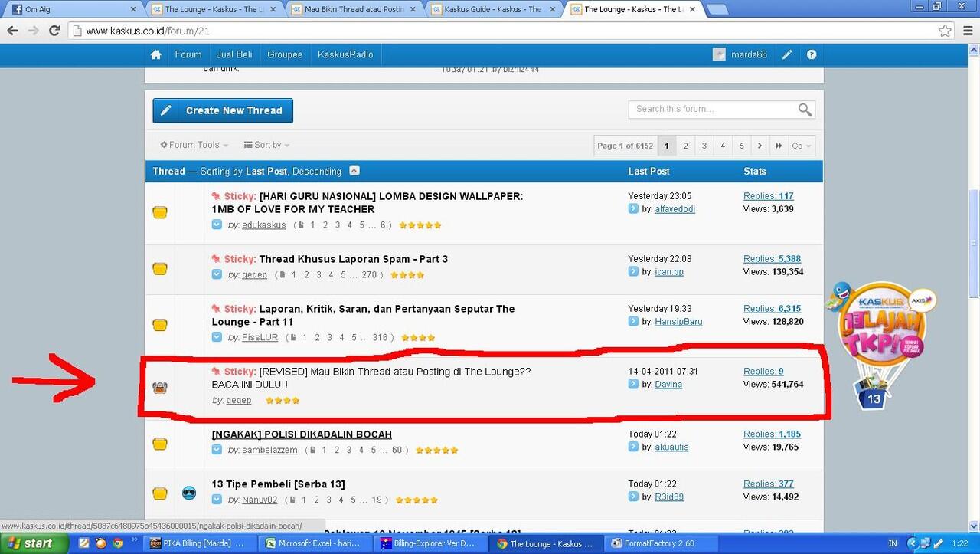Expand preview arrow for Nanuy02 thread
The width and height of the screenshot is (980, 554).
point(217,500)
